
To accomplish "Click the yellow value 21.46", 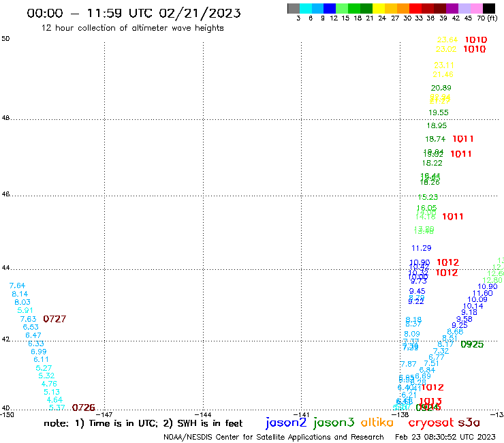I will click(x=443, y=75).
